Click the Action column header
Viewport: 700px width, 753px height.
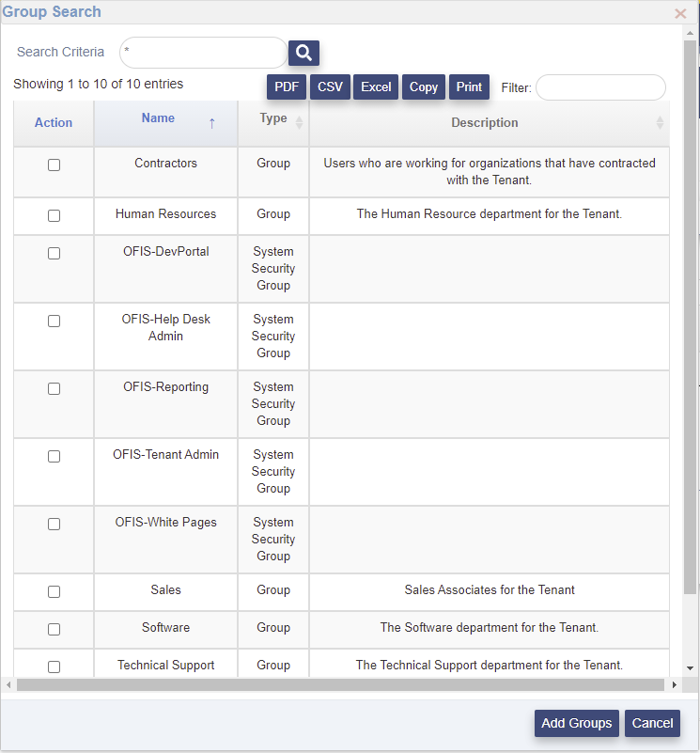click(54, 123)
